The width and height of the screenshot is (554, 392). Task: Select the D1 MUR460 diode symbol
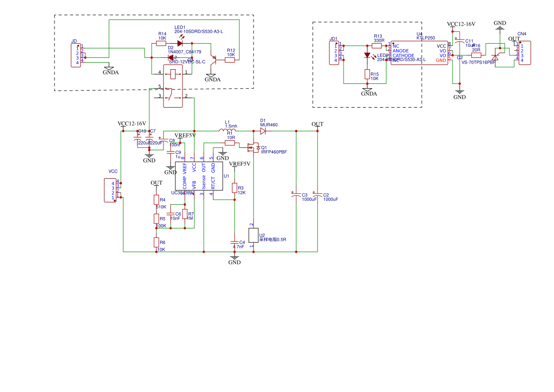click(x=263, y=131)
